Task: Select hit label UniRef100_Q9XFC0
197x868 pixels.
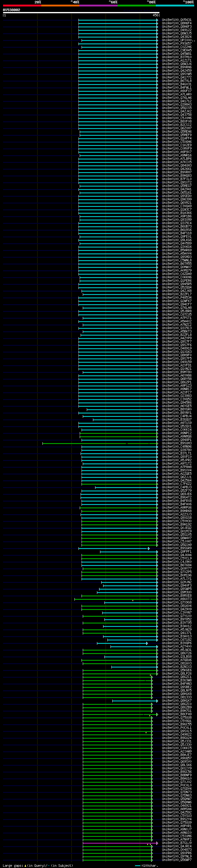Action: (176, 457)
